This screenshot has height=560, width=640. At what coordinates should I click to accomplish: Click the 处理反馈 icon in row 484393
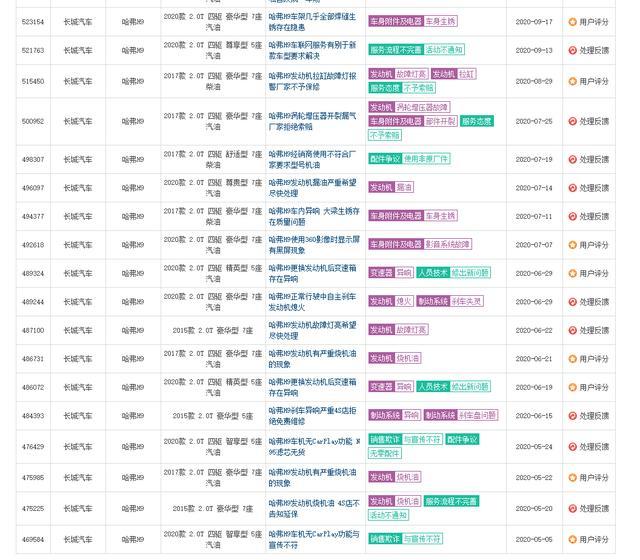(x=573, y=416)
